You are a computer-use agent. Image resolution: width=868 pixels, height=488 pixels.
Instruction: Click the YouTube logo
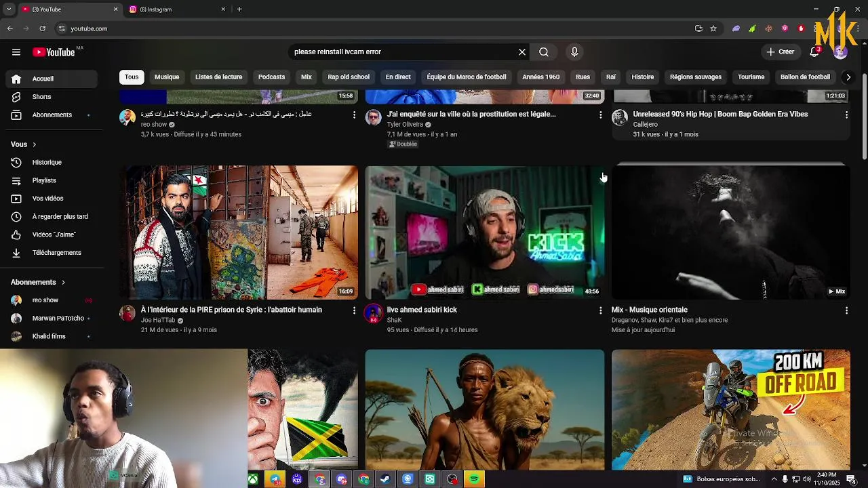(54, 52)
